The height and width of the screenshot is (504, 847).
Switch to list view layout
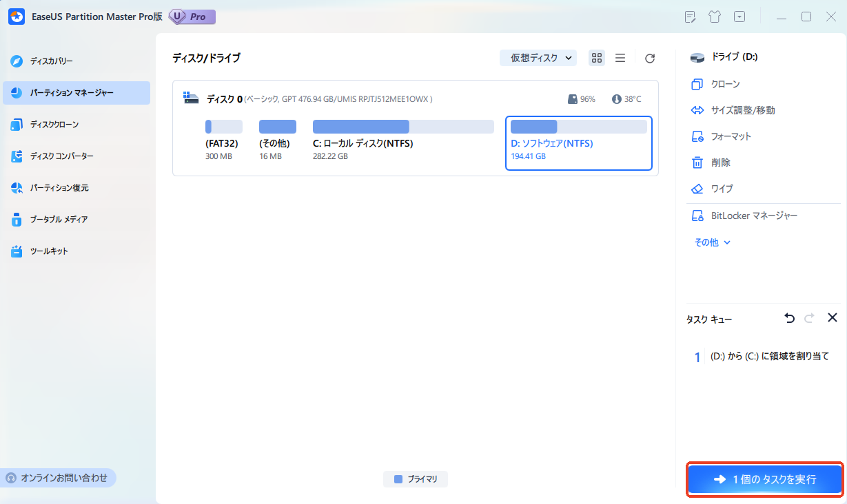point(620,58)
